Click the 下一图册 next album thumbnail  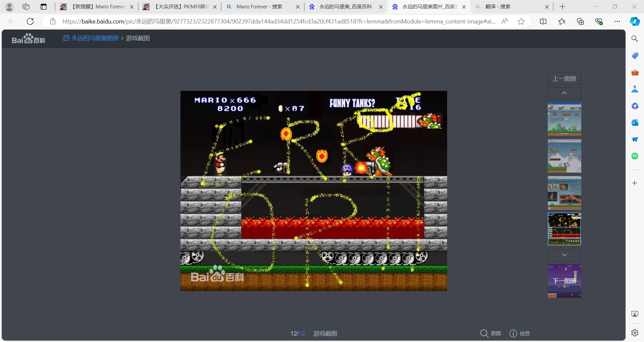click(565, 281)
